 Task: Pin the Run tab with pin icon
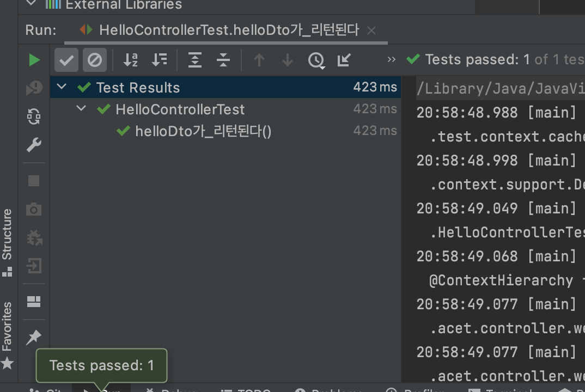coord(34,337)
